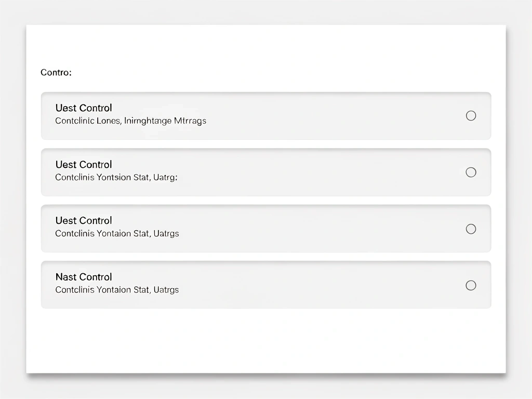532x399 pixels.
Task: Select the second Uest Control option's radio button
Action: coord(471,172)
